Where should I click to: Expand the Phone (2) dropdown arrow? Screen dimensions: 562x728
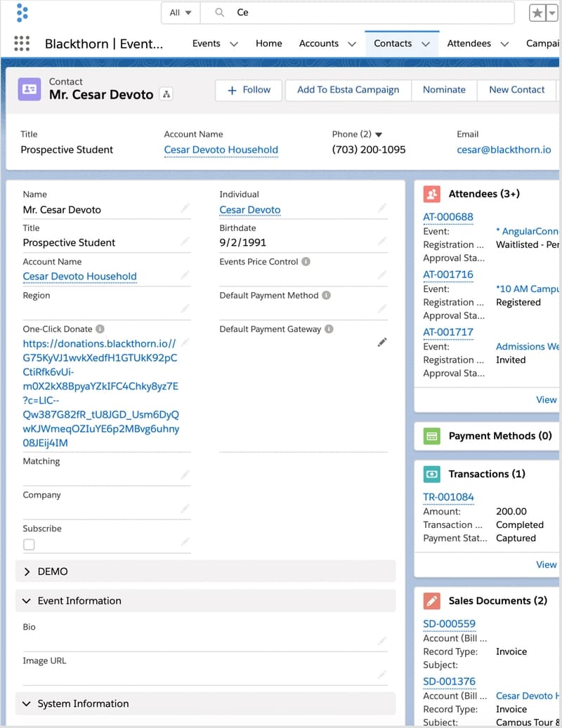click(x=379, y=135)
